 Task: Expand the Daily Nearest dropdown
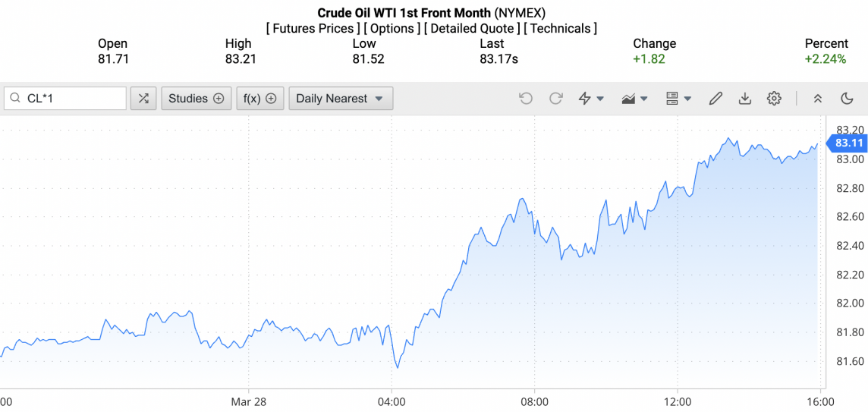click(x=341, y=99)
